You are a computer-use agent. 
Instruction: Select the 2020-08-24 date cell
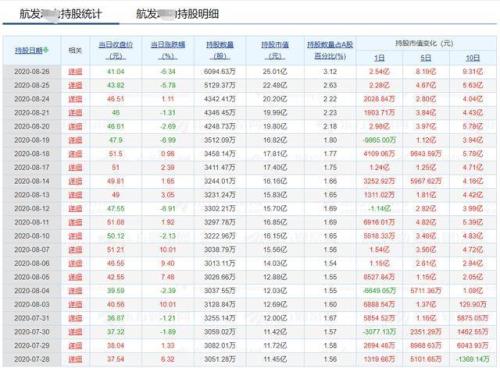(x=32, y=99)
